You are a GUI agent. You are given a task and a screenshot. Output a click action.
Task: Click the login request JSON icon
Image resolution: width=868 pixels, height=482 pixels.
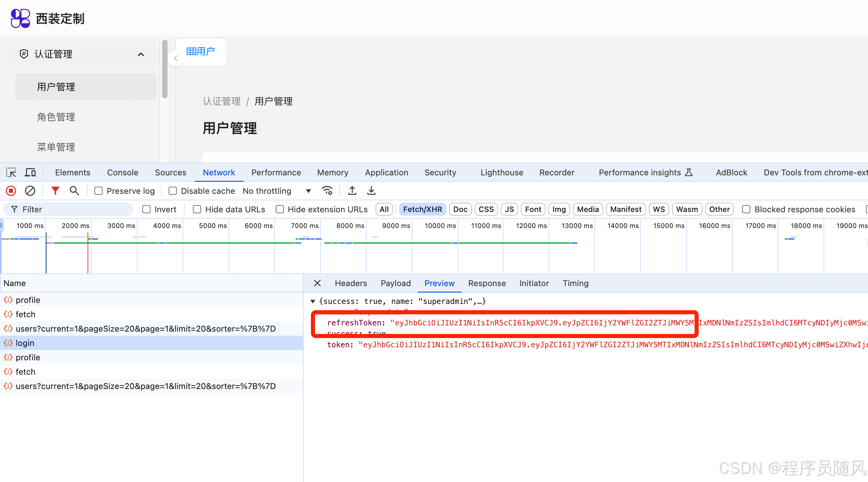[x=8, y=343]
